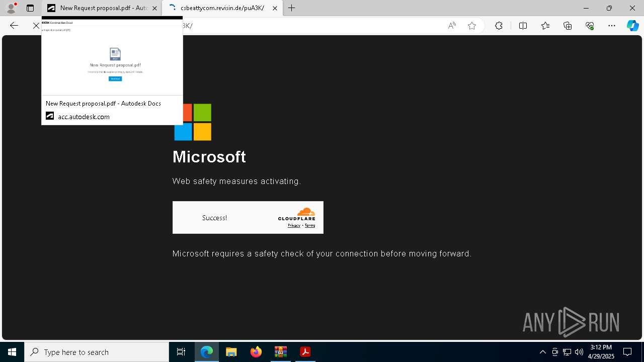Screen dimensions: 644x362
Task: Add page to favorites star
Action: (x=472, y=26)
